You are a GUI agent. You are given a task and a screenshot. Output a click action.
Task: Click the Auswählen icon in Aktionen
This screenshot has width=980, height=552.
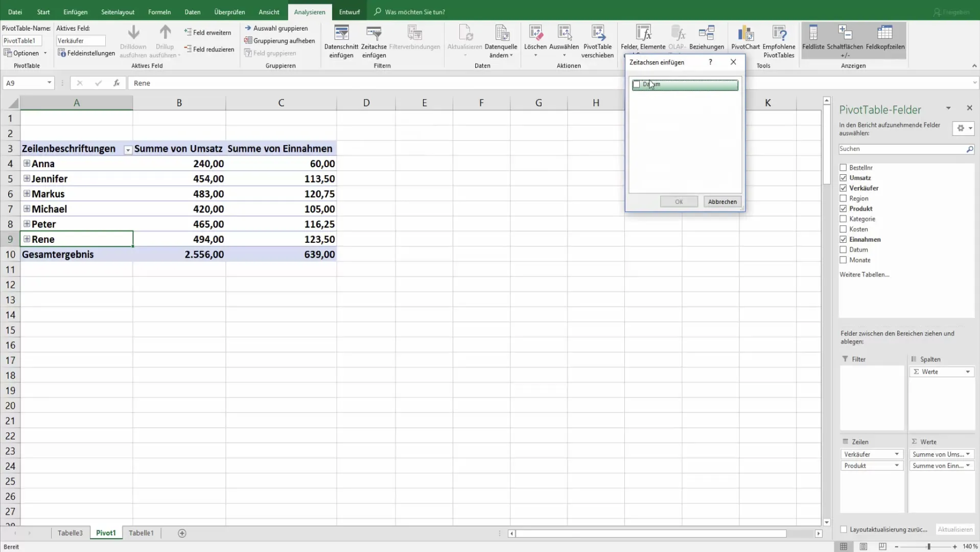click(x=564, y=33)
